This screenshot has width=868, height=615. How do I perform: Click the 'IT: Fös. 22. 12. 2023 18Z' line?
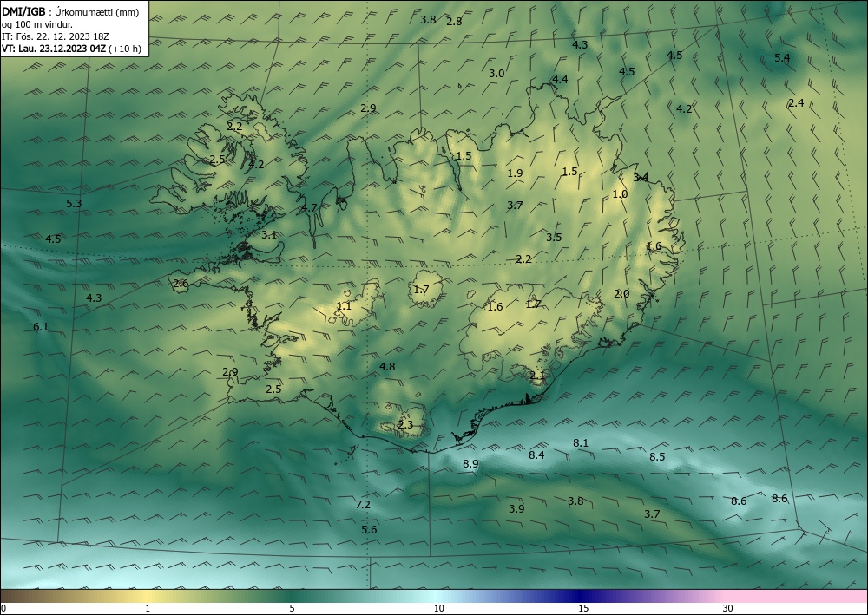tap(55, 36)
